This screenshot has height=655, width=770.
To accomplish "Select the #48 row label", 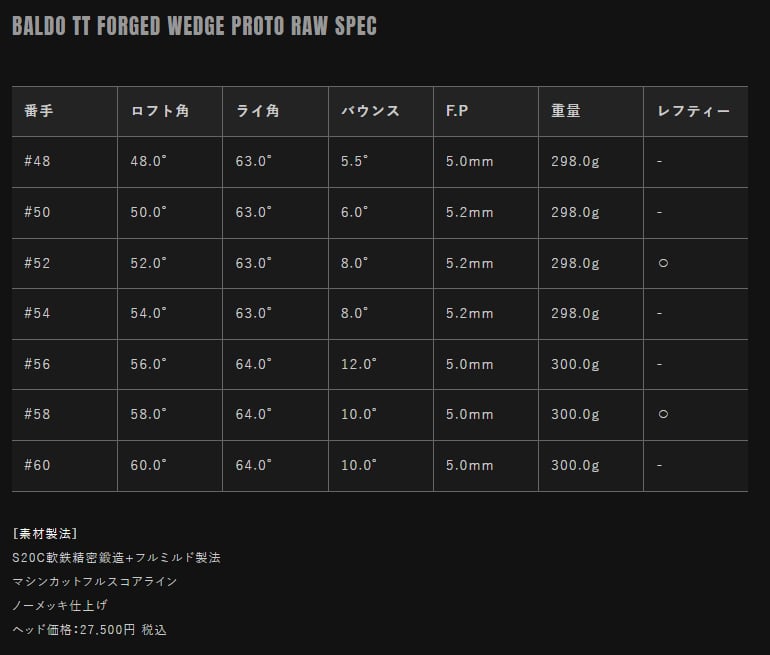I will (x=37, y=161).
